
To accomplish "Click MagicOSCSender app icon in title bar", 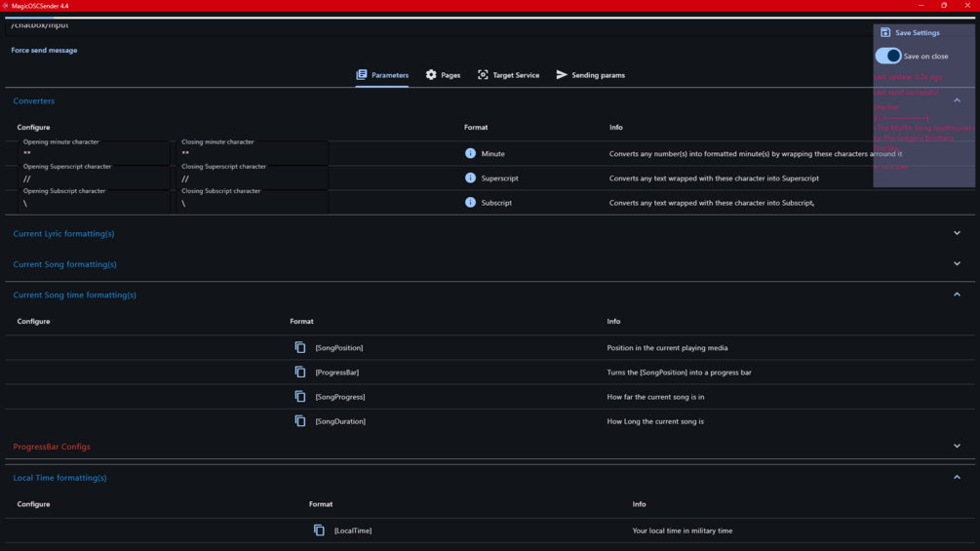I will point(5,6).
